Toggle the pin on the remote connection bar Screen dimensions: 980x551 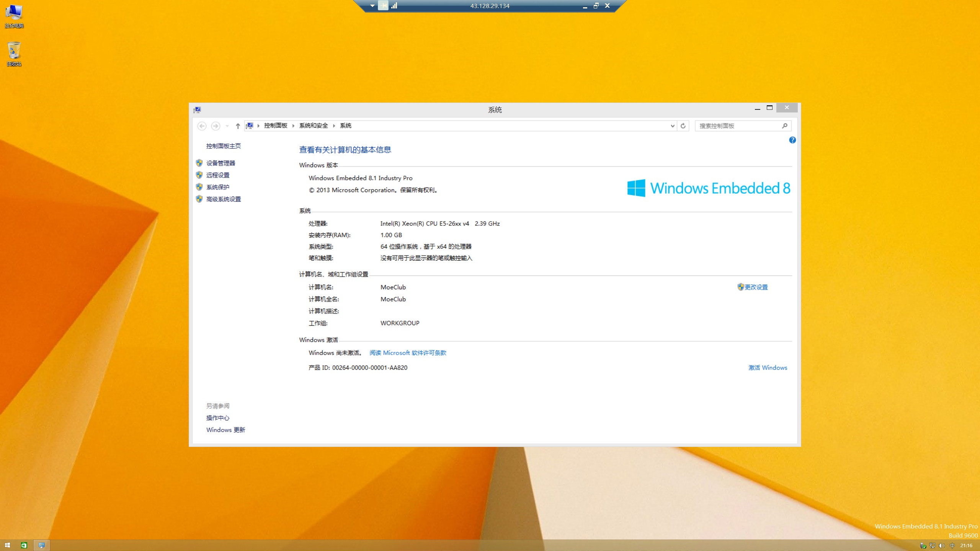[383, 6]
